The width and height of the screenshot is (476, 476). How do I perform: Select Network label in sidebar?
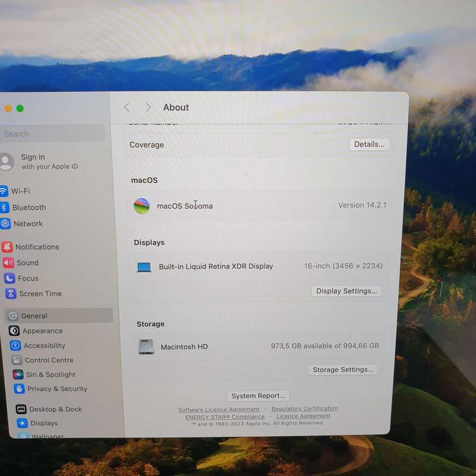point(28,224)
